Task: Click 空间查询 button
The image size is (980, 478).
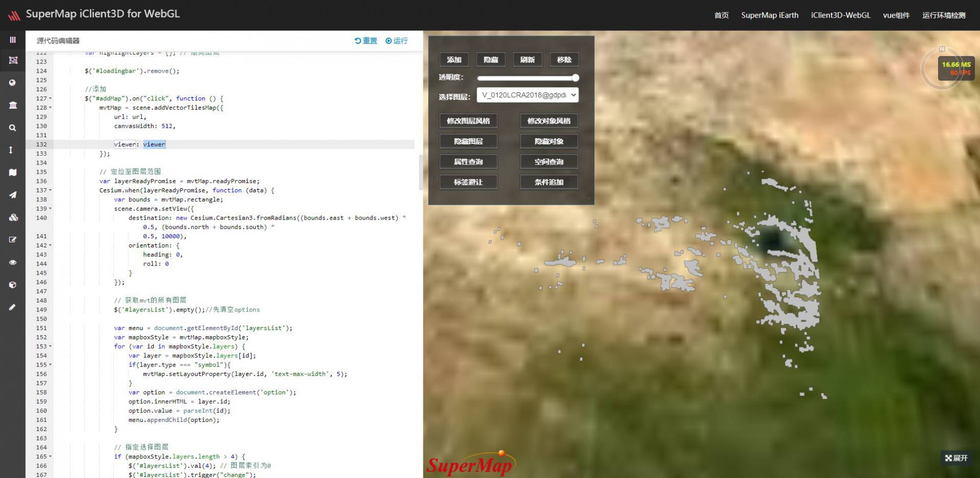Action: point(549,162)
